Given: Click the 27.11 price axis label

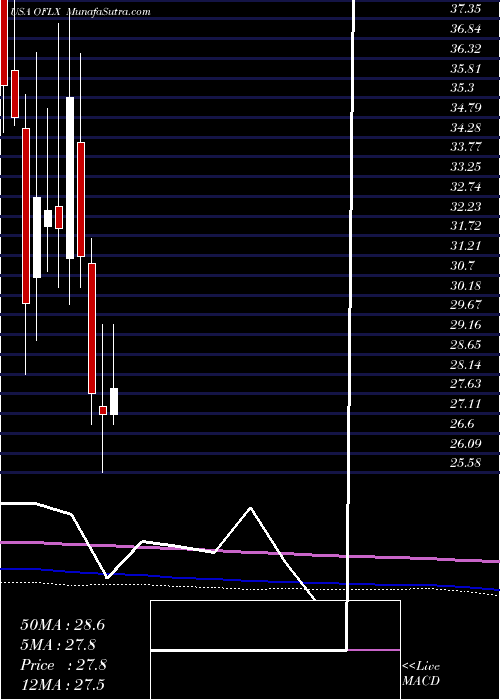Looking at the screenshot, I should pyautogui.click(x=466, y=404).
